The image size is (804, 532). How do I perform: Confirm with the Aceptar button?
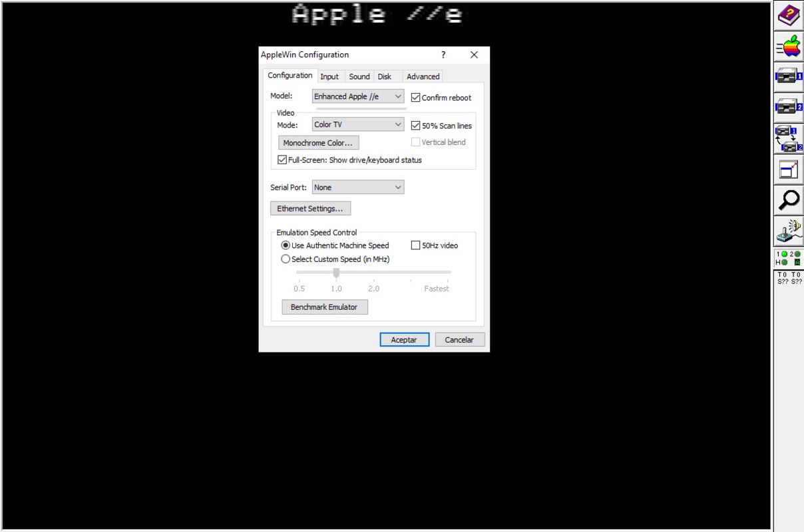pyautogui.click(x=404, y=340)
